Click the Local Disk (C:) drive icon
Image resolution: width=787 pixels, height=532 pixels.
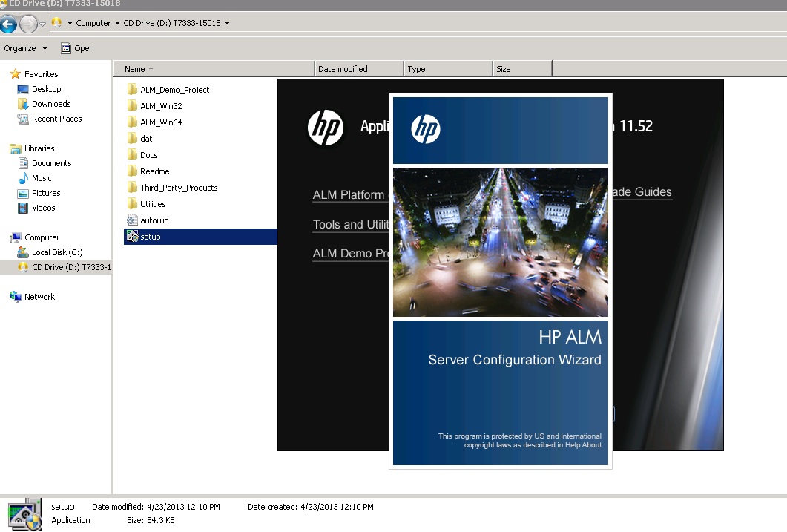tap(22, 252)
